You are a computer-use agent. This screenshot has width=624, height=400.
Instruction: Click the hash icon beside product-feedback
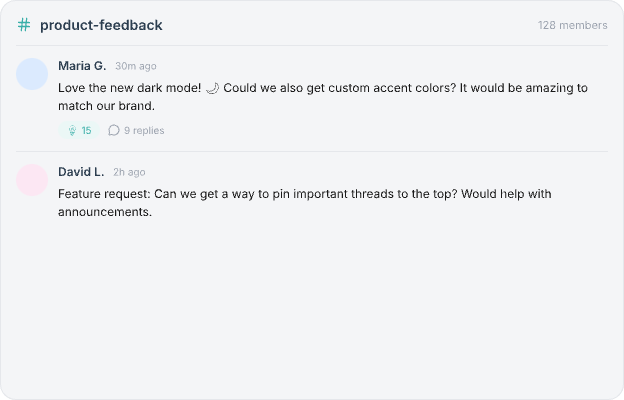[24, 25]
